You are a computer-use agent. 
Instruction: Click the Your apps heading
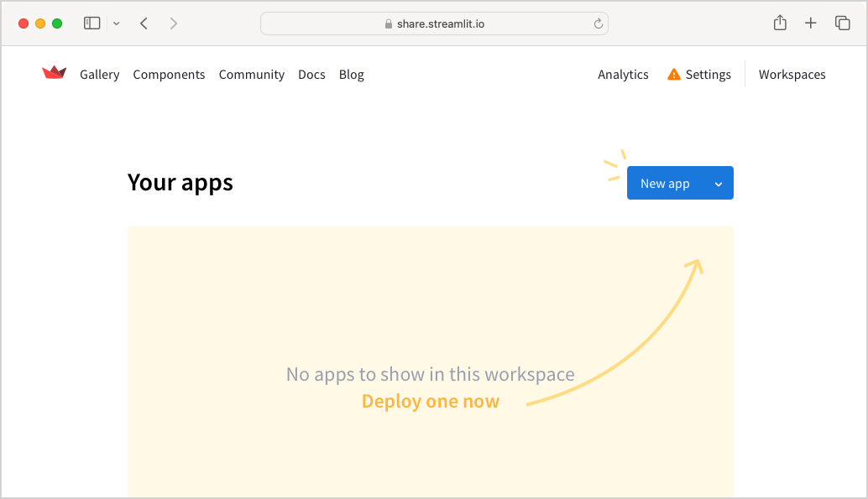click(x=180, y=183)
